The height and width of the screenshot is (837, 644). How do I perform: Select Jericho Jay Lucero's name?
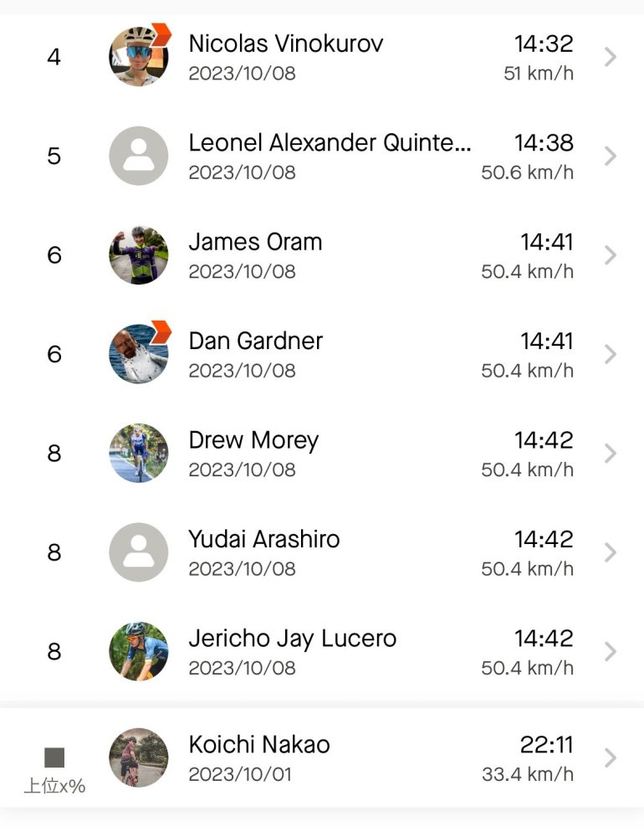pyautogui.click(x=293, y=639)
